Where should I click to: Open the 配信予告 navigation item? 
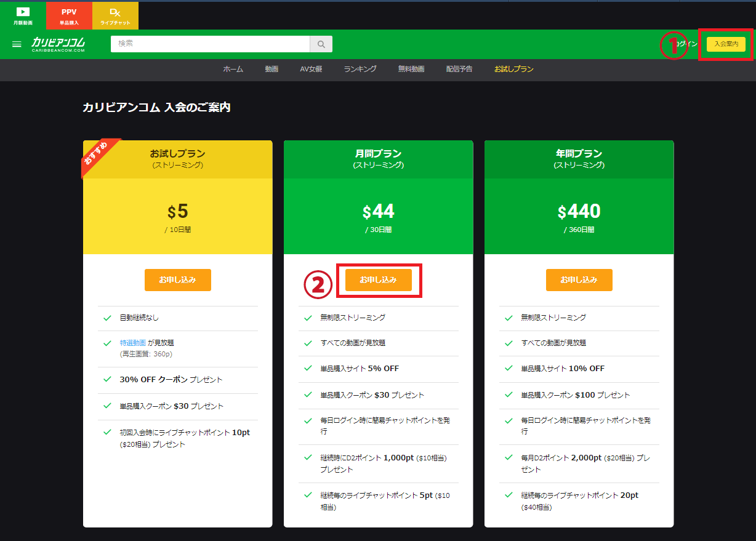pos(459,70)
